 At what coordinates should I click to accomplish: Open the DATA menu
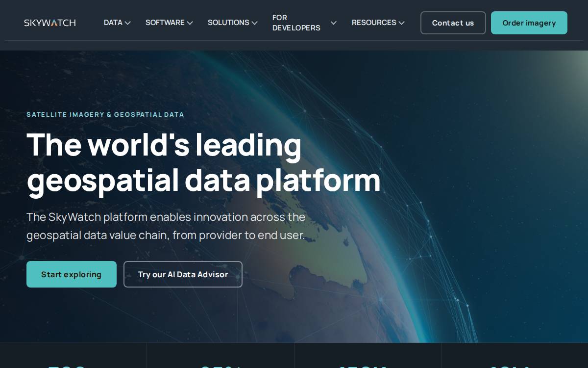[113, 23]
